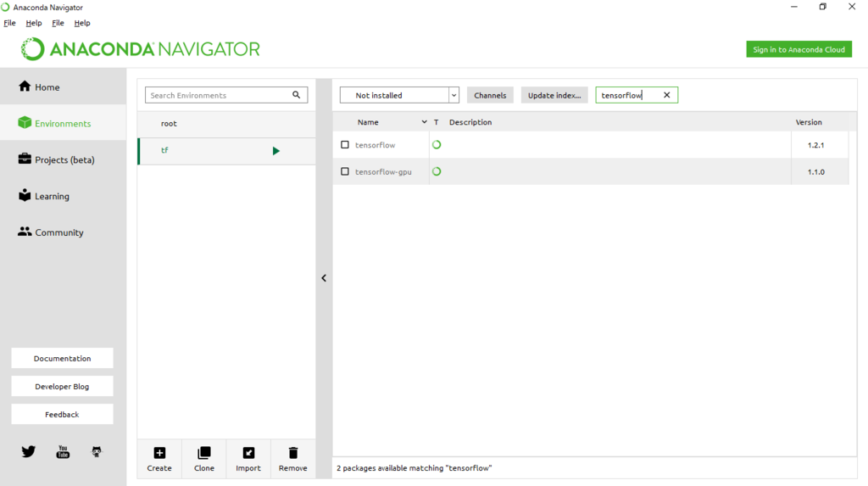Viewport: 868px width, 486px height.
Task: Import an environment
Action: click(248, 459)
